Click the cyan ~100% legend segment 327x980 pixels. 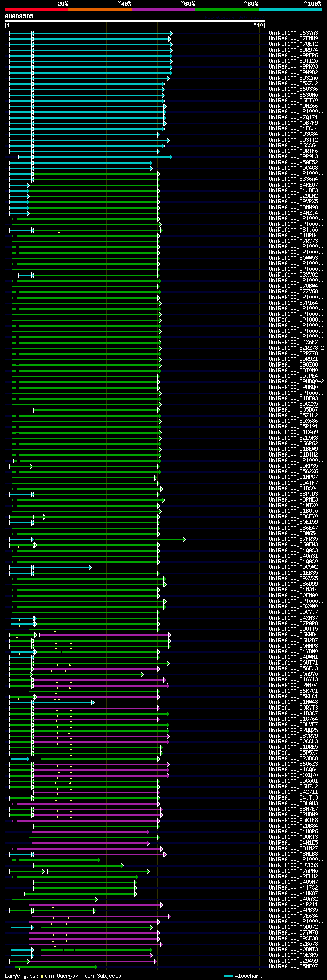(290, 9)
